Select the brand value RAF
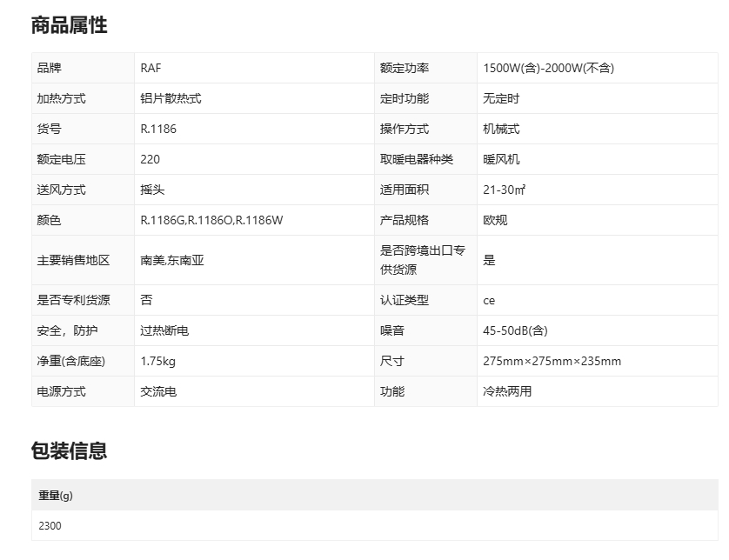The image size is (729, 560). click(150, 68)
